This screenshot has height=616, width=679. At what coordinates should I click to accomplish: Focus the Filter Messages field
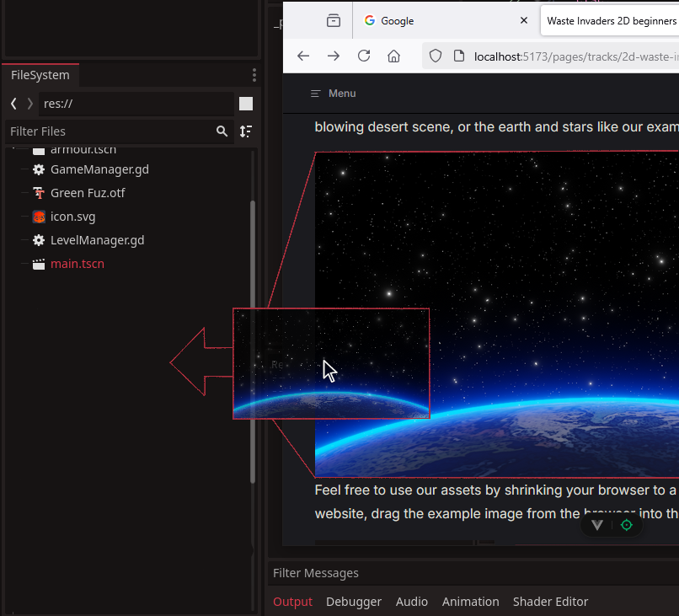click(x=473, y=573)
